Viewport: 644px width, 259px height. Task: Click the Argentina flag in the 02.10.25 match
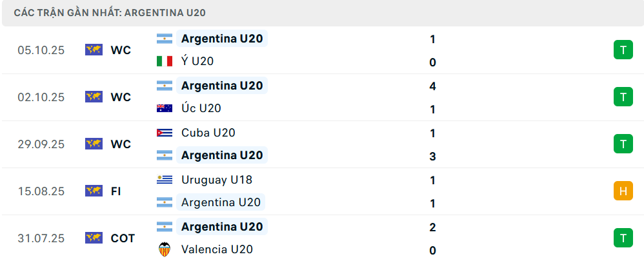(165, 85)
